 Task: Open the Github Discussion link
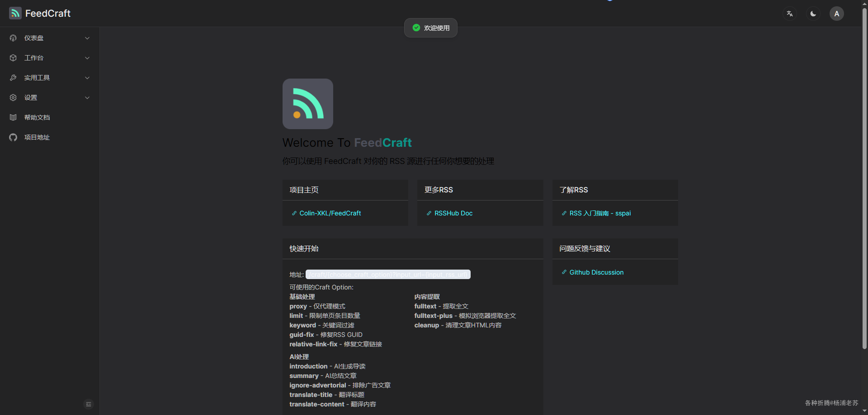596,272
